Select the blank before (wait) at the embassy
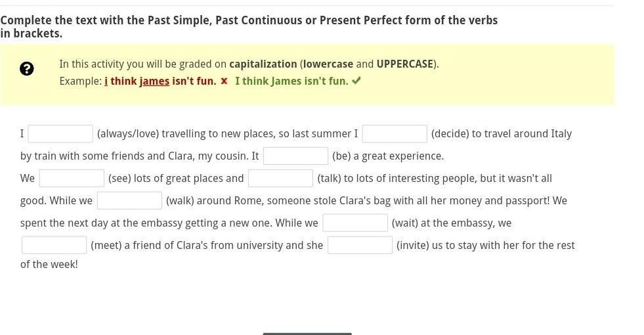644x335 pixels. [x=355, y=223]
